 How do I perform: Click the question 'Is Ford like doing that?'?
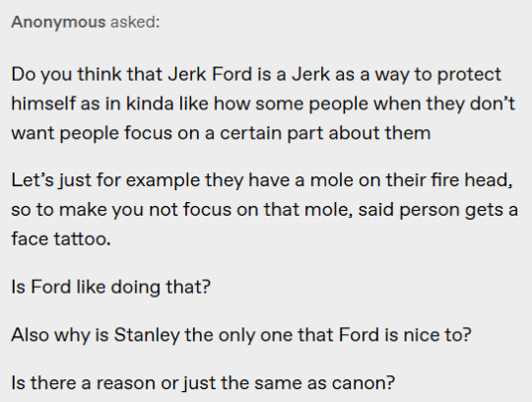(x=111, y=287)
